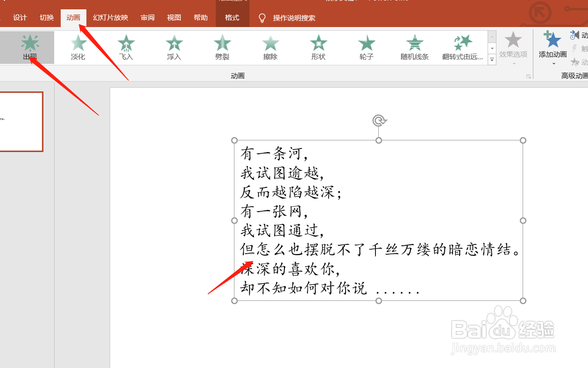The width and height of the screenshot is (588, 368).
Task: Pick the 翻转式由远... animation effect
Action: (x=462, y=48)
